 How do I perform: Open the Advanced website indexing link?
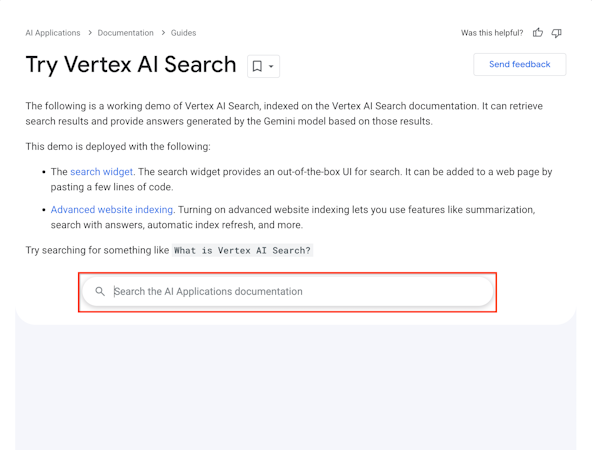[112, 210]
